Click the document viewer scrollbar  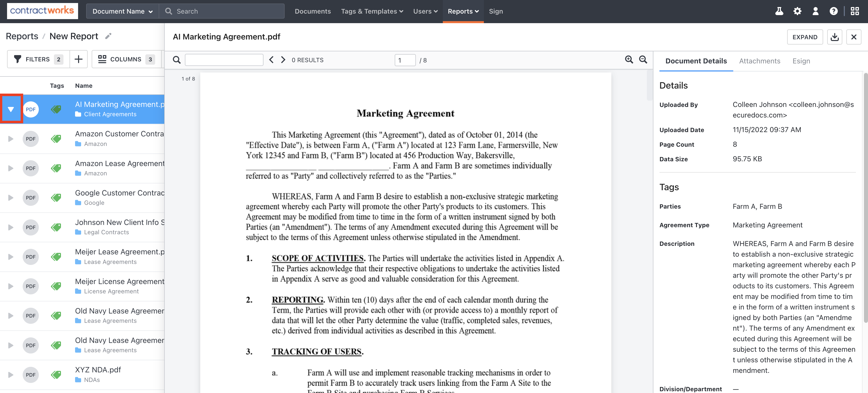[649, 85]
